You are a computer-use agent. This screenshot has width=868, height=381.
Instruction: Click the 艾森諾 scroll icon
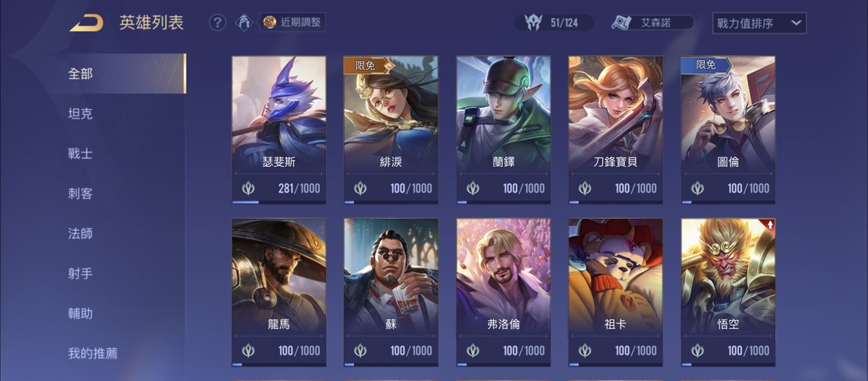(x=622, y=23)
